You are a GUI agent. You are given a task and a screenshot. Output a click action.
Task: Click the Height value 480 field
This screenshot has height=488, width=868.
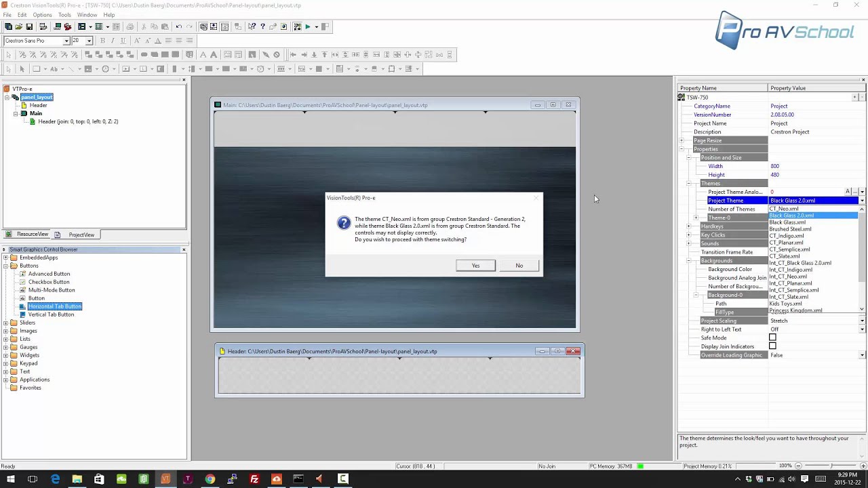[816, 175]
